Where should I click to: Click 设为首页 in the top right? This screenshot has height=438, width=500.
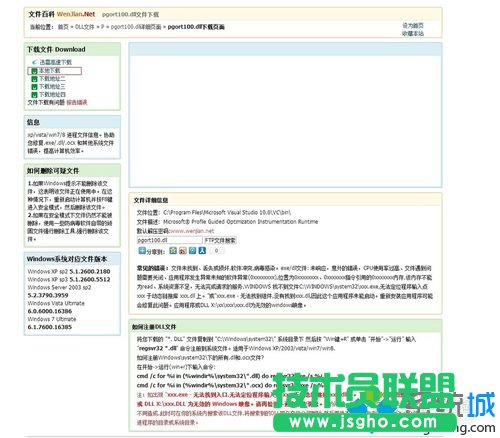tap(413, 26)
